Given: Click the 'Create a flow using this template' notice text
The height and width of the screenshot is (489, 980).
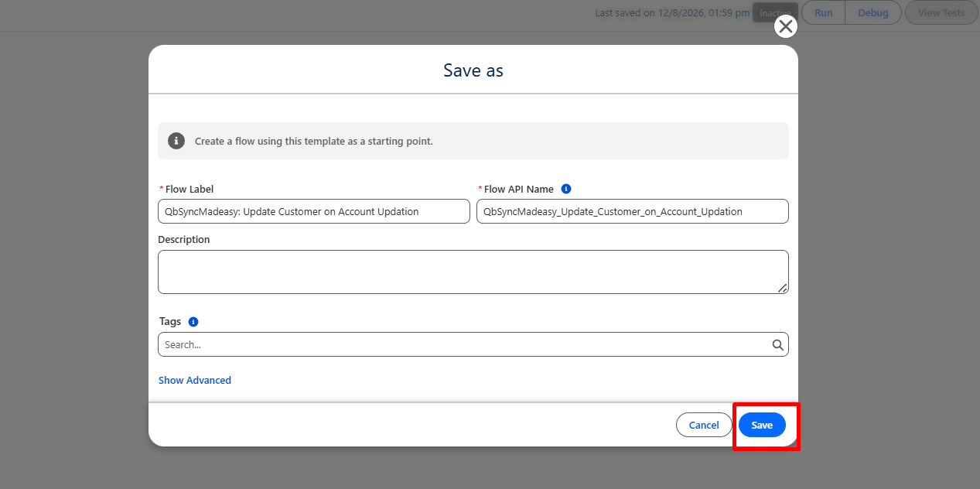Looking at the screenshot, I should [314, 142].
